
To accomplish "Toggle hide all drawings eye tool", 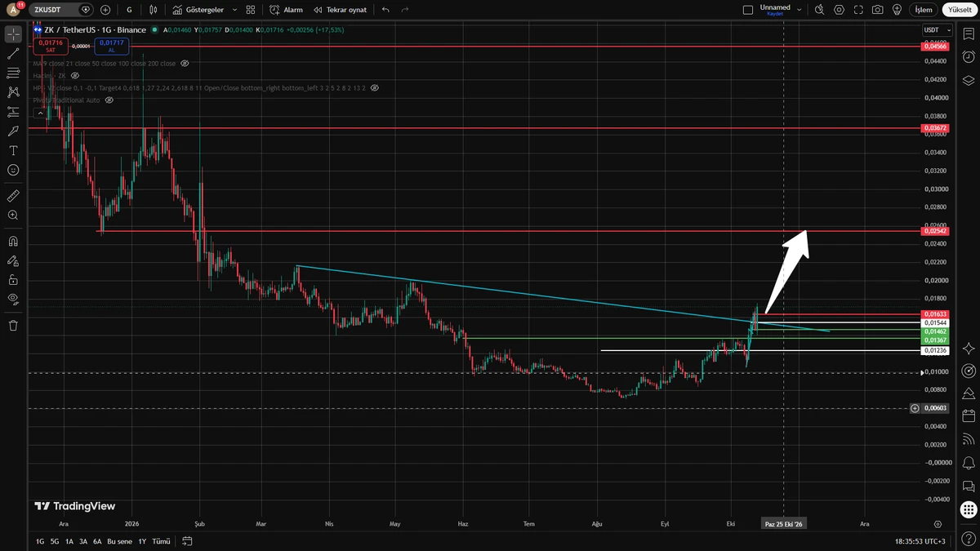I will (x=13, y=299).
